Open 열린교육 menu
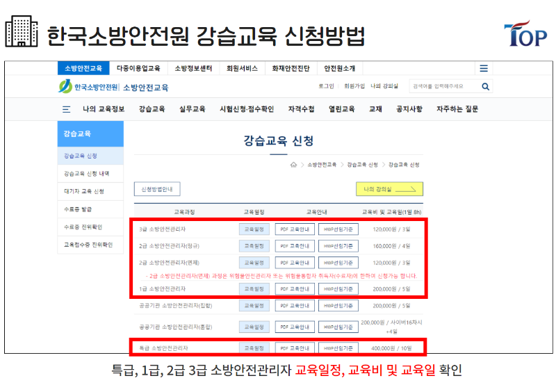556x392 pixels. (x=341, y=109)
